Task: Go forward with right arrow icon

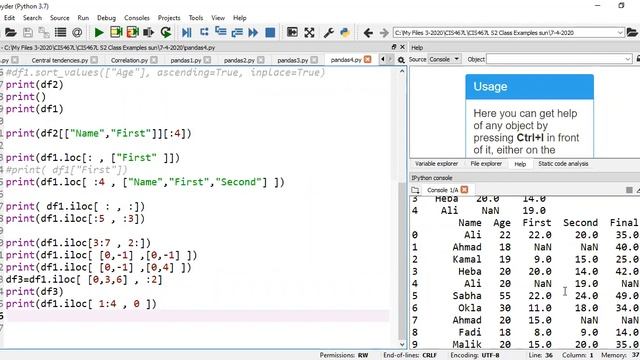Action: pyautogui.click(x=384, y=33)
